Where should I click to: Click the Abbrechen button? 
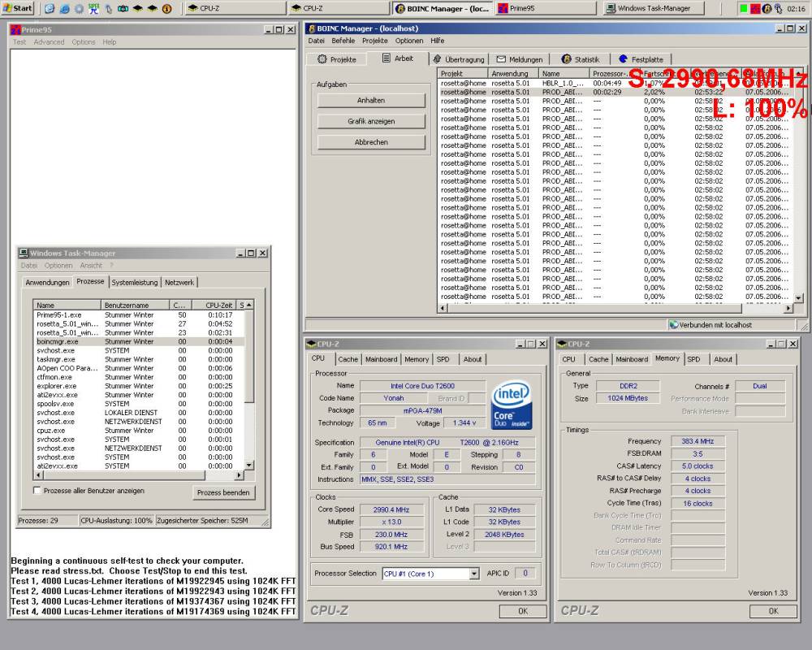point(371,141)
